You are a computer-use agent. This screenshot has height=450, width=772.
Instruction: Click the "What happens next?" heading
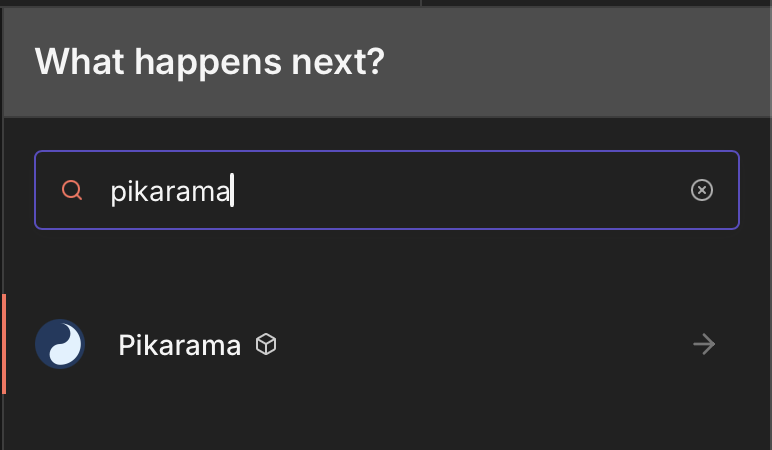pyautogui.click(x=209, y=63)
